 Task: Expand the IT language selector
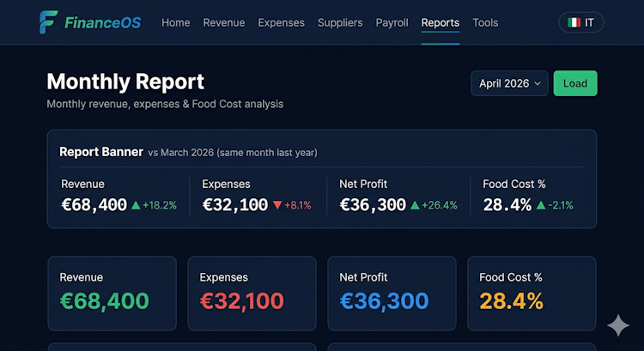pyautogui.click(x=581, y=22)
